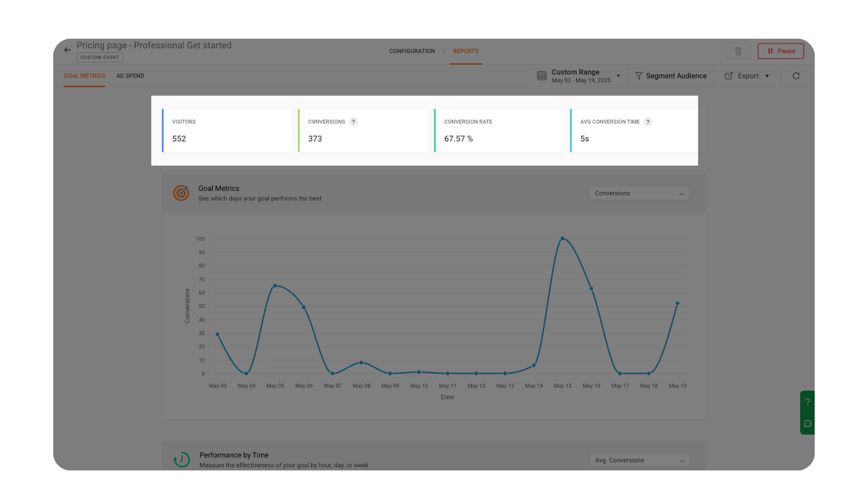The height and width of the screenshot is (488, 868).
Task: Click the Segment Audience filter button
Action: point(671,76)
